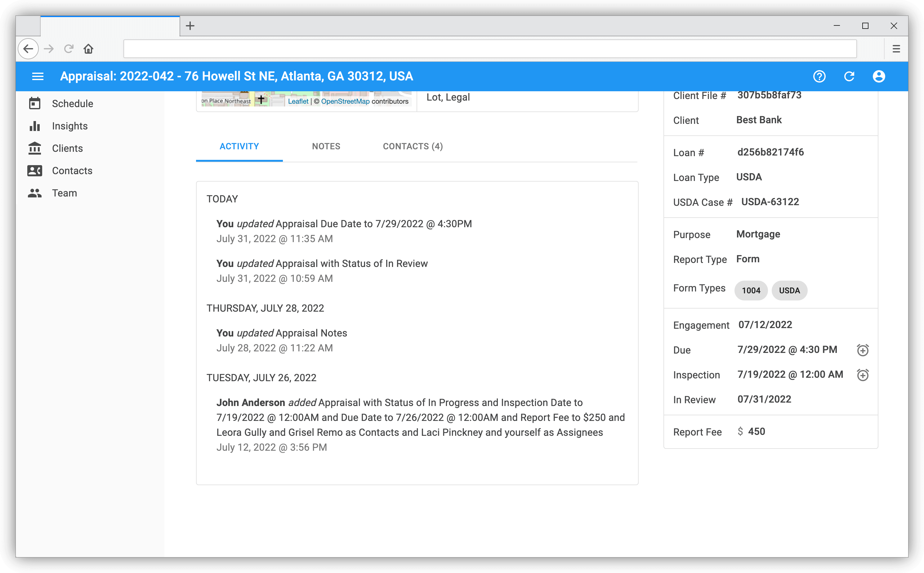Image resolution: width=924 pixels, height=573 pixels.
Task: Open the user account profile icon
Action: (x=878, y=77)
